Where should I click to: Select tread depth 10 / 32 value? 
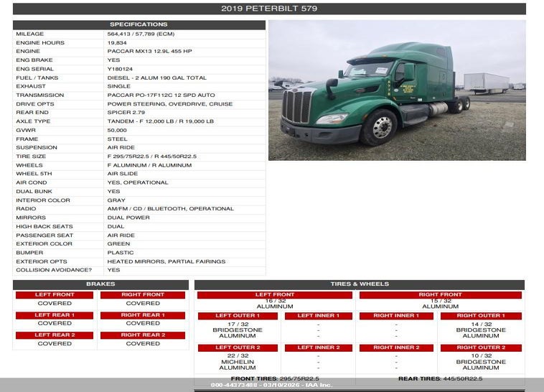click(482, 356)
